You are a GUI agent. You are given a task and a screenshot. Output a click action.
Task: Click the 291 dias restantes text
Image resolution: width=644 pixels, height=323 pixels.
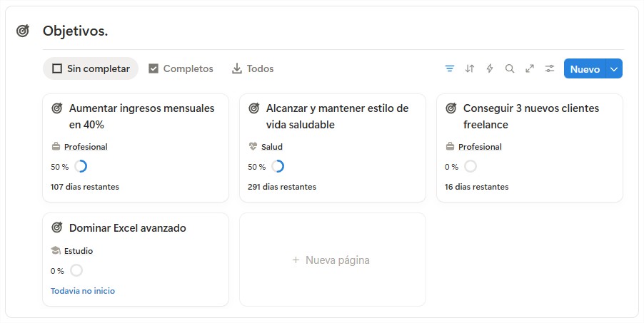point(282,187)
